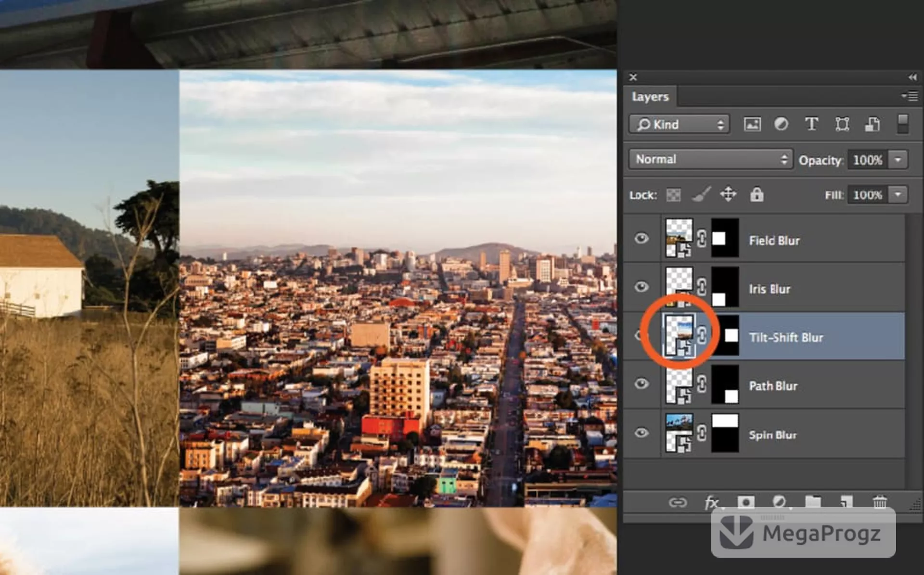Viewport: 924px width, 575px height.
Task: Add a layer mask icon
Action: coord(746,502)
